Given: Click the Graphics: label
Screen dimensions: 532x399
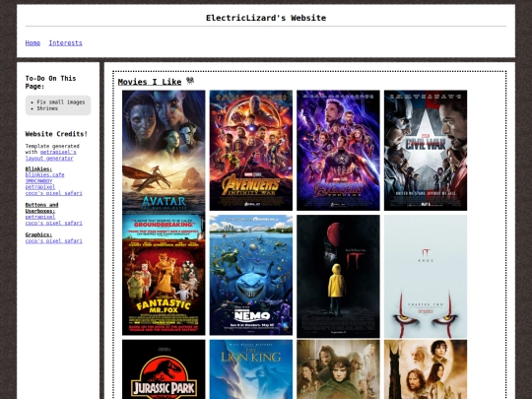Looking at the screenshot, I should pos(38,234).
